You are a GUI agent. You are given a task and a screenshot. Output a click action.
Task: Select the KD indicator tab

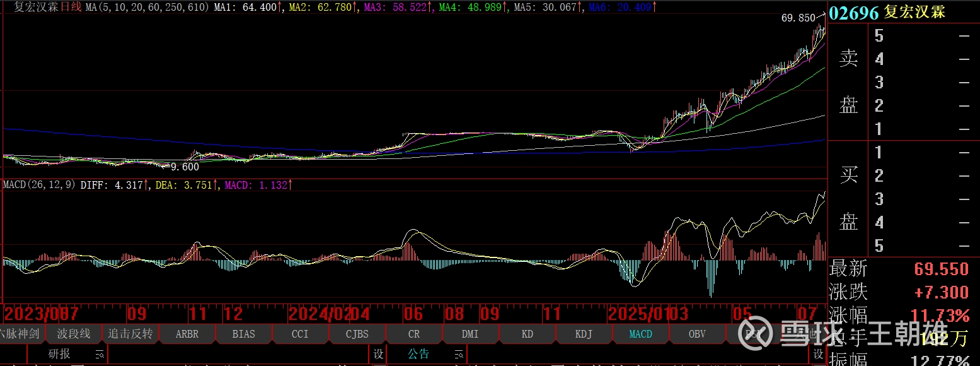pyautogui.click(x=527, y=334)
